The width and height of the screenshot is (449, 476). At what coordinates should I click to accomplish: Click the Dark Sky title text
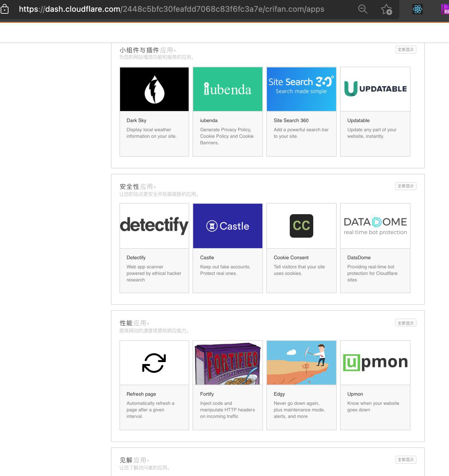(x=136, y=120)
